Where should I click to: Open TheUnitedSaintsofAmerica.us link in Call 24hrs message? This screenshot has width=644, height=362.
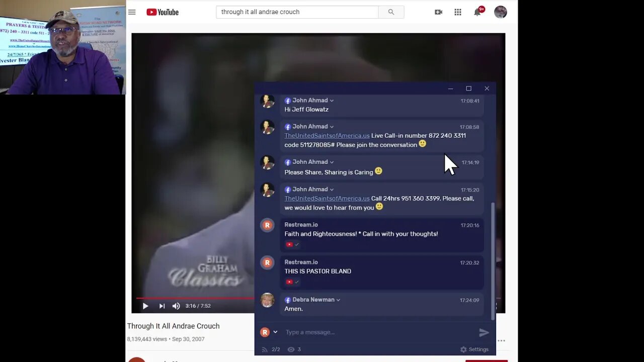[327, 199]
